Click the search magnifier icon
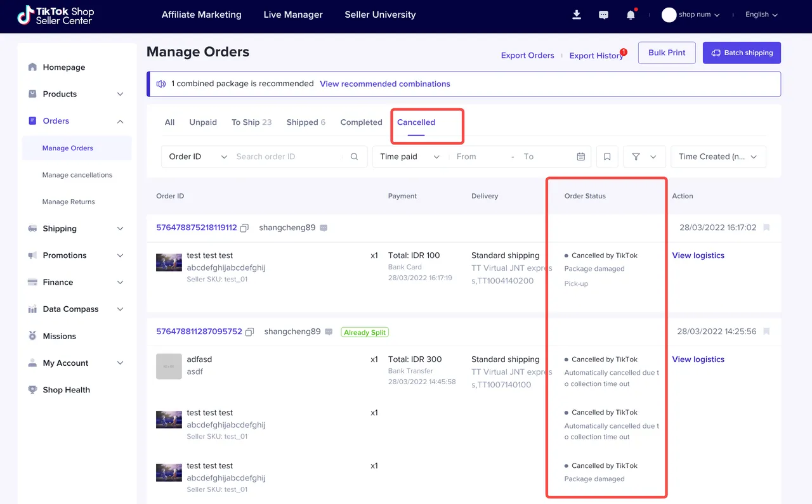This screenshot has height=504, width=812. click(x=355, y=157)
